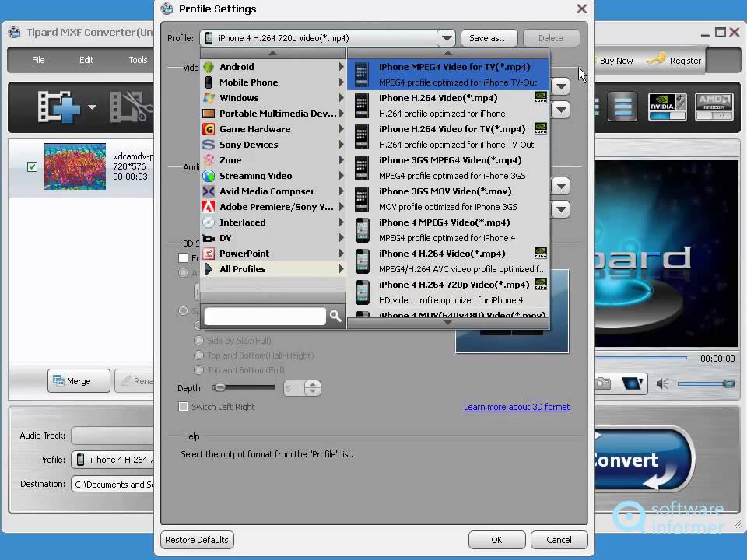The width and height of the screenshot is (747, 560).
Task: Select the Split Screen radio button
Action: point(183,311)
